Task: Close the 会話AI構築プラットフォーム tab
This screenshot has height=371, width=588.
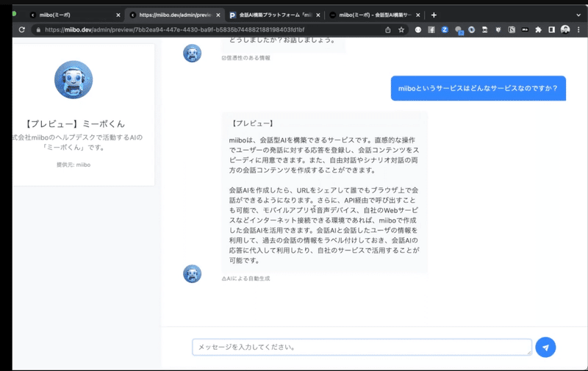Action: point(318,15)
